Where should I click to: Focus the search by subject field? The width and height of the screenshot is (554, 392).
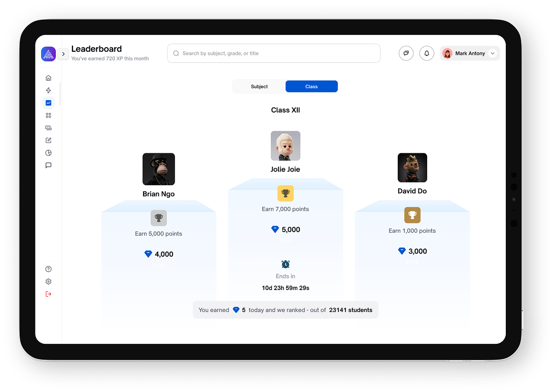[274, 53]
